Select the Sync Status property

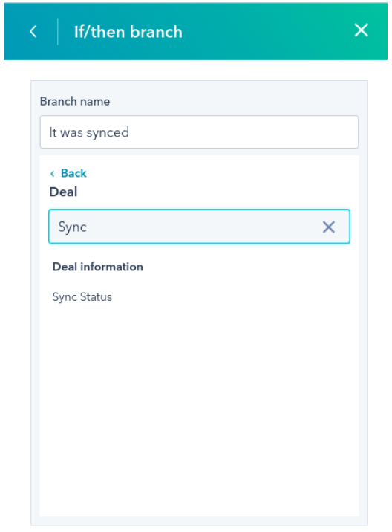coord(82,297)
